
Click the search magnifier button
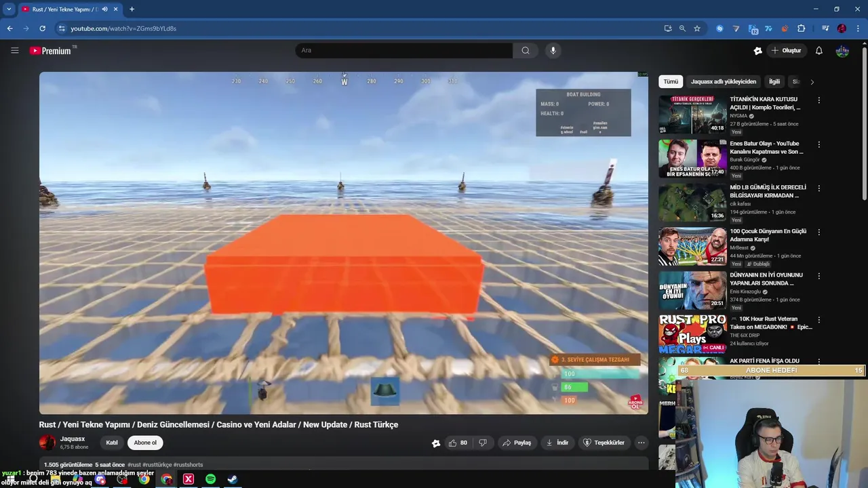(526, 50)
